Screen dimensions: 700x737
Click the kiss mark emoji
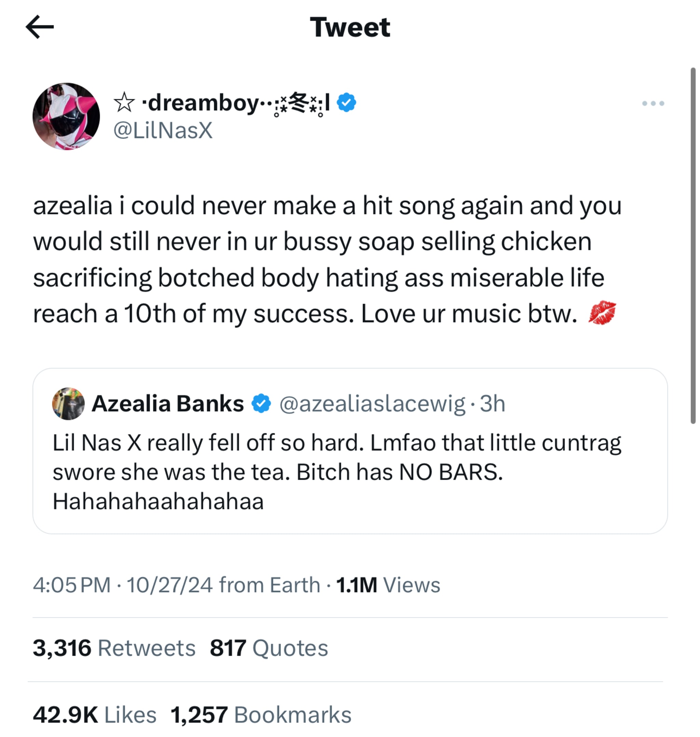[602, 313]
